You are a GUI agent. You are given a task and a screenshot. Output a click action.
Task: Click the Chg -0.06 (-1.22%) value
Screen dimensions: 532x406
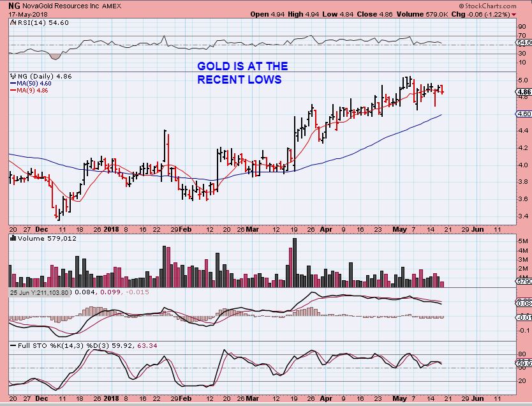click(x=480, y=14)
